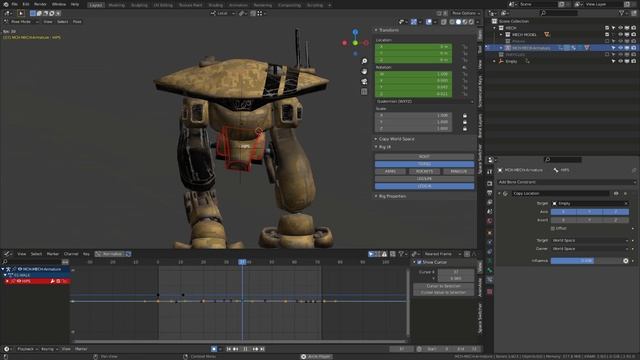Toggle auto keying record button

point(214,349)
